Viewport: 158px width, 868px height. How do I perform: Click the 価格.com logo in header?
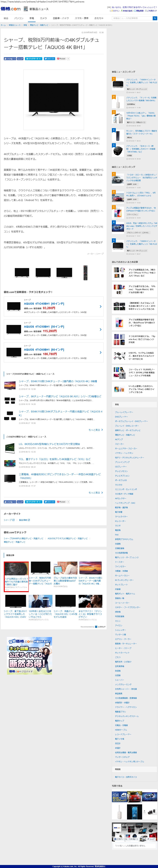[10, 9]
